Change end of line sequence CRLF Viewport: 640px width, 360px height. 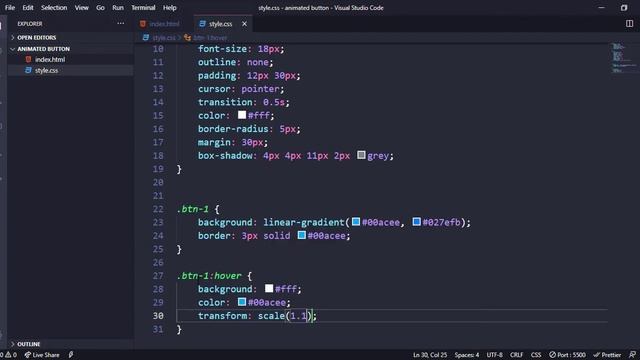(x=516, y=355)
